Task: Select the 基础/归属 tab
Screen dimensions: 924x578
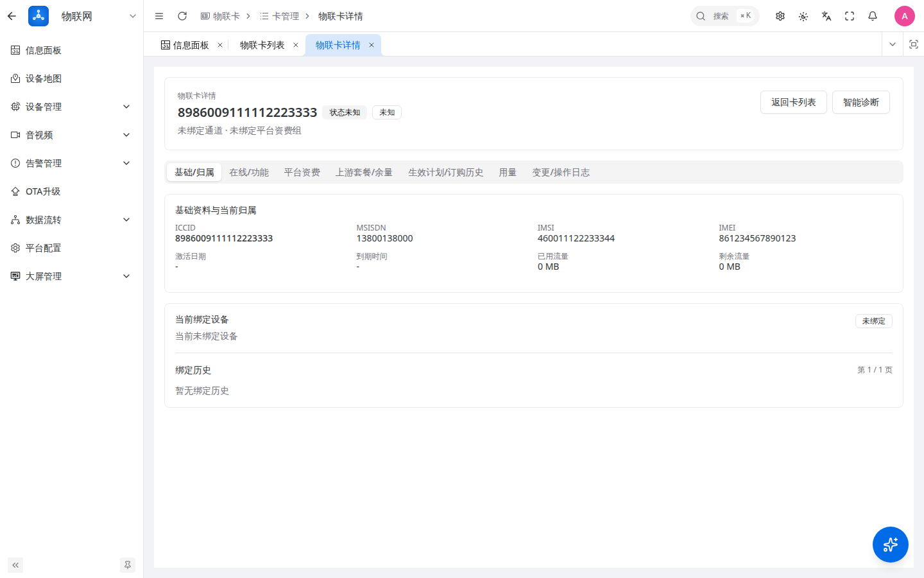Action: (x=194, y=172)
